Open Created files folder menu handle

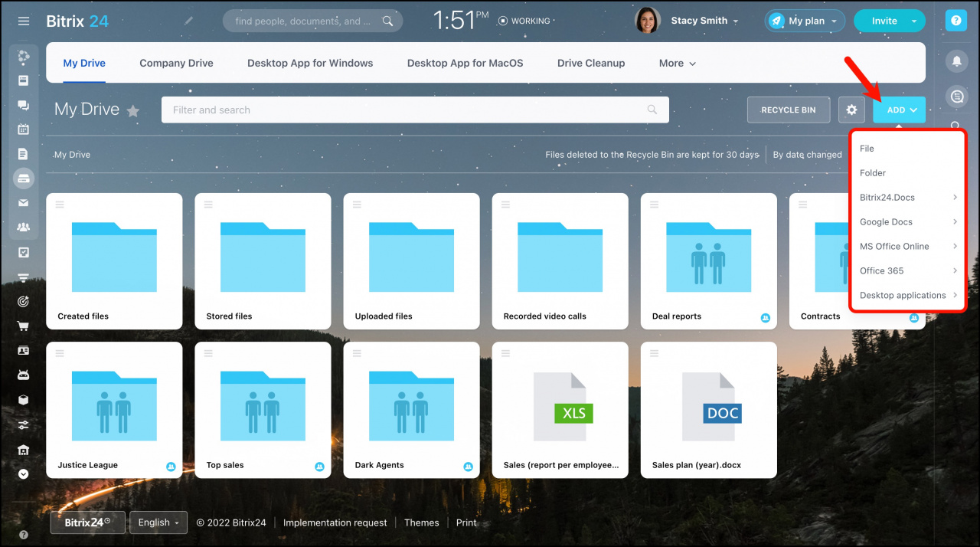click(60, 204)
